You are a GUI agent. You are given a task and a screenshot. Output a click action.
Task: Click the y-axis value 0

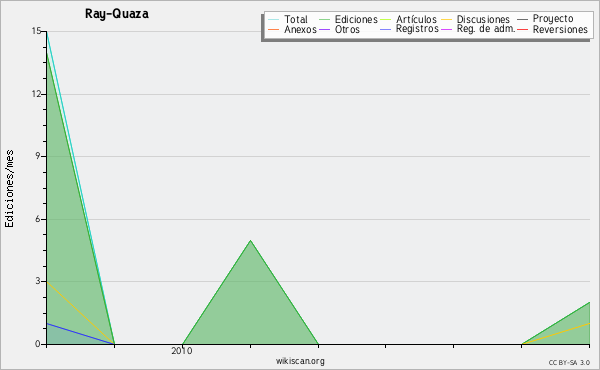(38, 344)
